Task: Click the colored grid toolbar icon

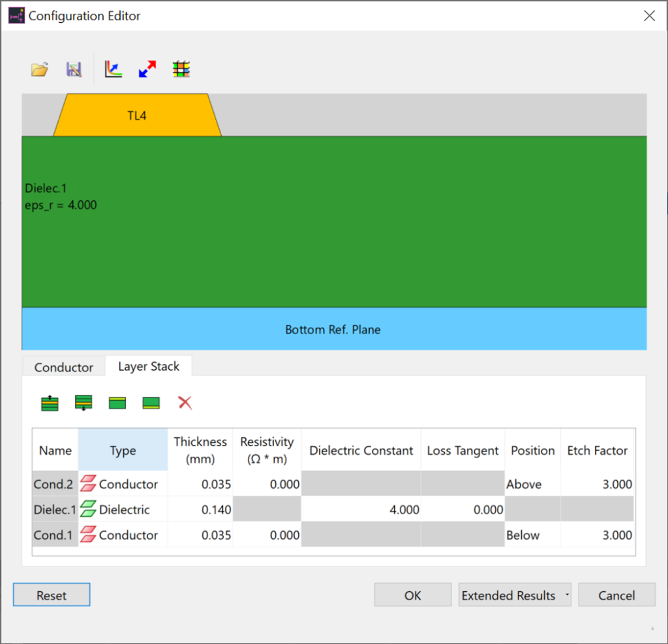Action: [181, 69]
